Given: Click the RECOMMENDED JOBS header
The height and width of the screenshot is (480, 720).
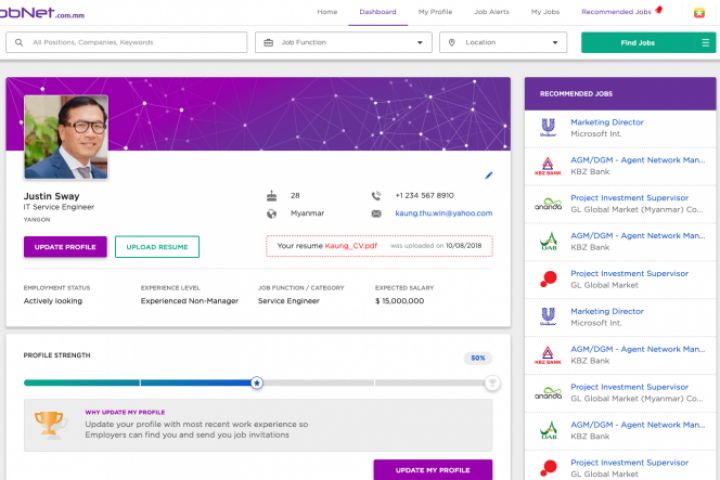Looking at the screenshot, I should [576, 94].
